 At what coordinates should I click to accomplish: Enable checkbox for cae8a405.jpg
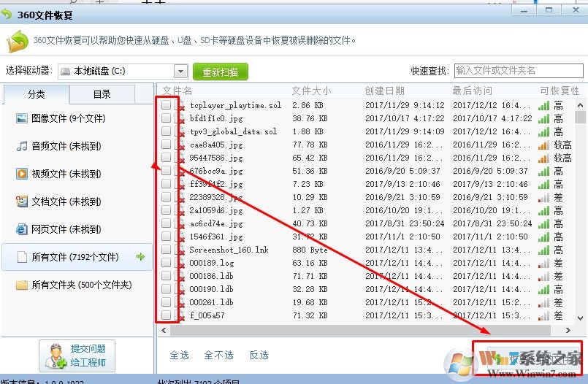[166, 145]
